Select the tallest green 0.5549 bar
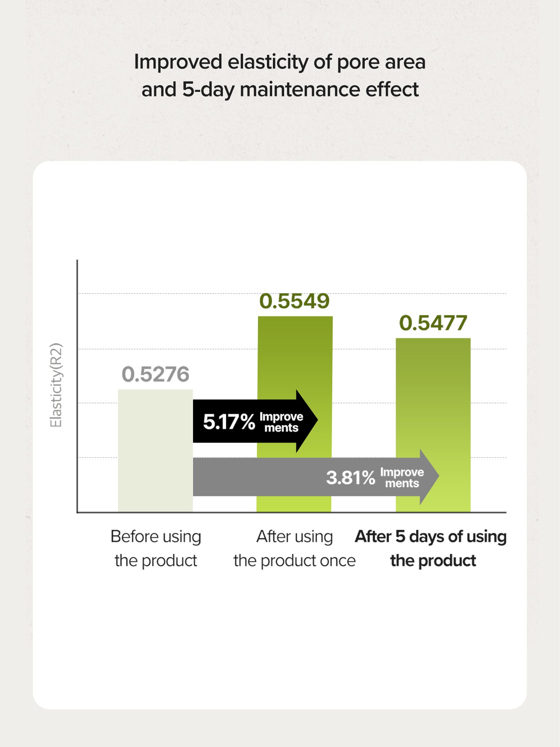560x747 pixels. point(295,414)
